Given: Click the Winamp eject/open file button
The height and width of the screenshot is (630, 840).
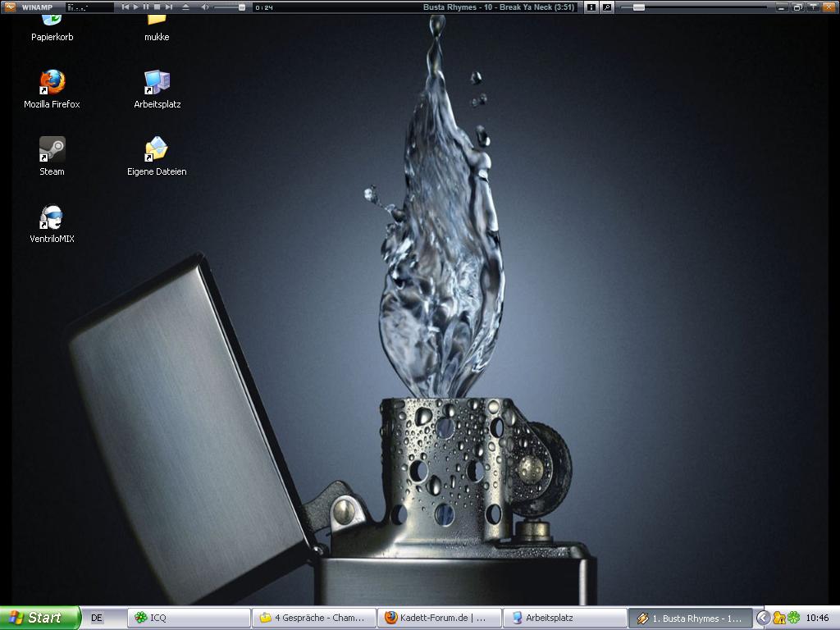Looking at the screenshot, I should pos(185,7).
